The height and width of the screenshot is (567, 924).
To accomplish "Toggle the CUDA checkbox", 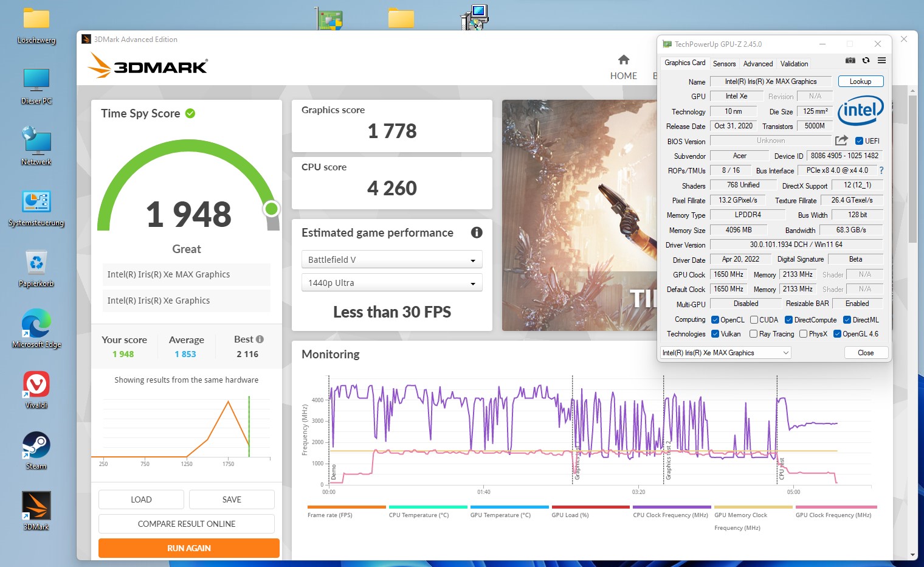I will coord(754,319).
